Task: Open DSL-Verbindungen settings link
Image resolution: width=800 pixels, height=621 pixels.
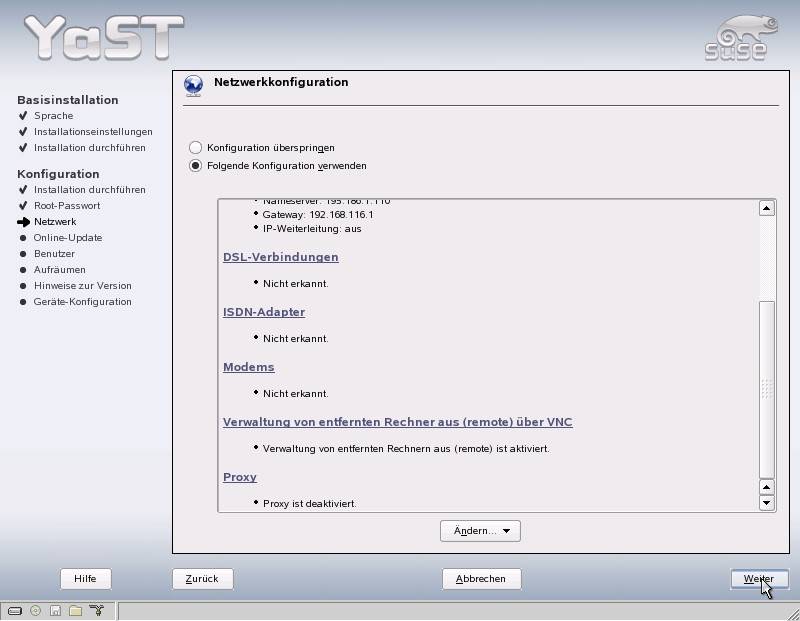Action: coord(281,257)
